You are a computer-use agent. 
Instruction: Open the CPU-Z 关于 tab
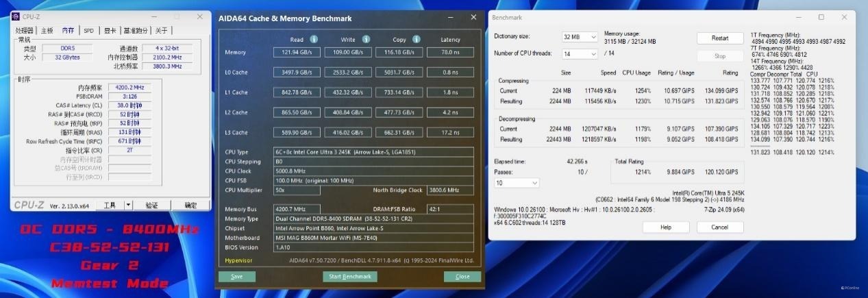point(161,30)
